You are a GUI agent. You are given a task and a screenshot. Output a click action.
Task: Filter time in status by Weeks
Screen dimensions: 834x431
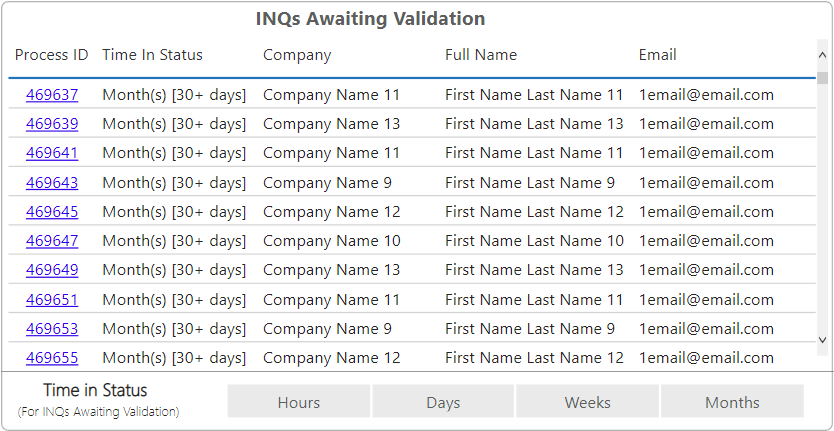[x=588, y=402]
